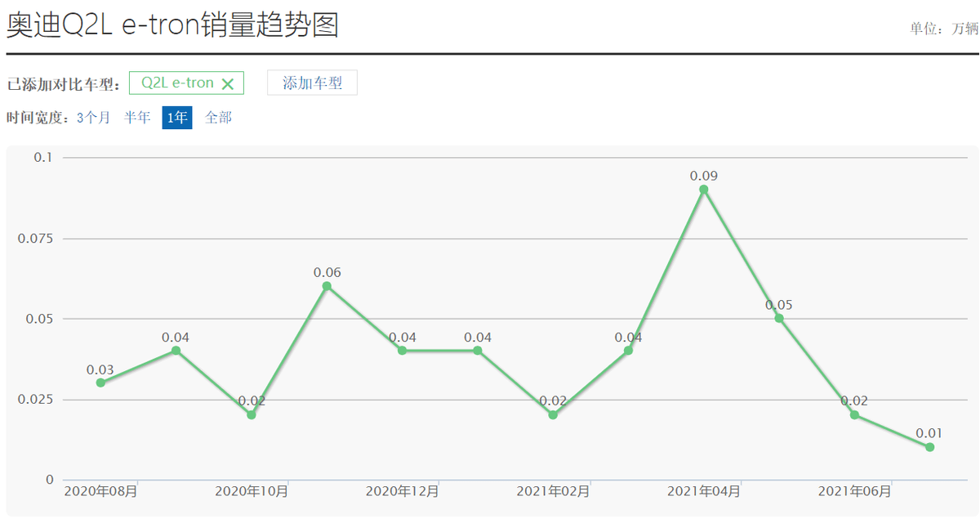Screen dimensions: 980x519
Task: Click the 2021年04月 axis label
Action: pos(704,491)
